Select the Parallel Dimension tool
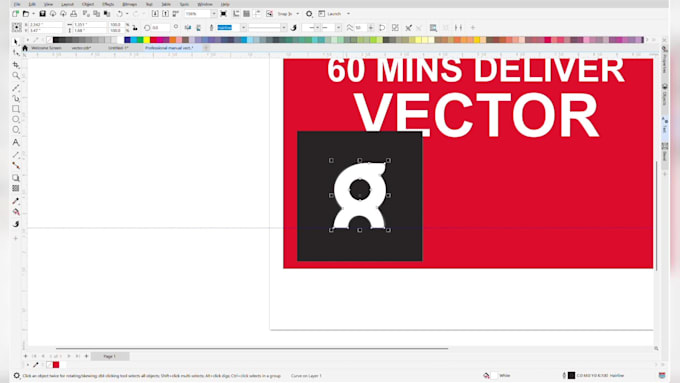Image resolution: width=680 pixels, height=383 pixels. point(16,155)
